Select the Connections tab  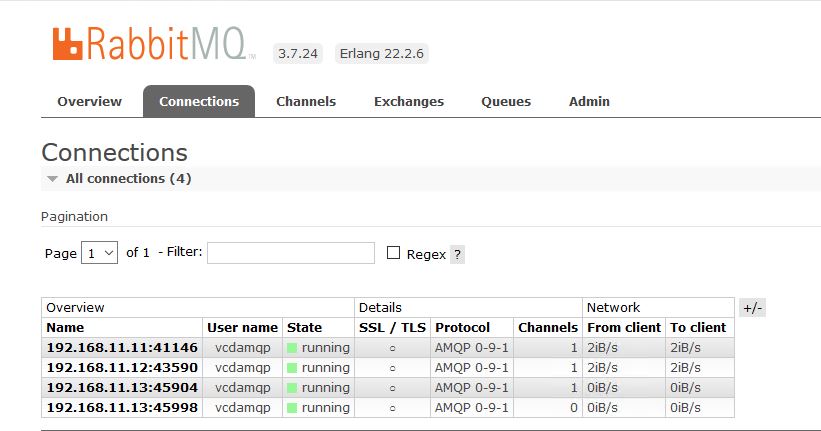(x=199, y=101)
